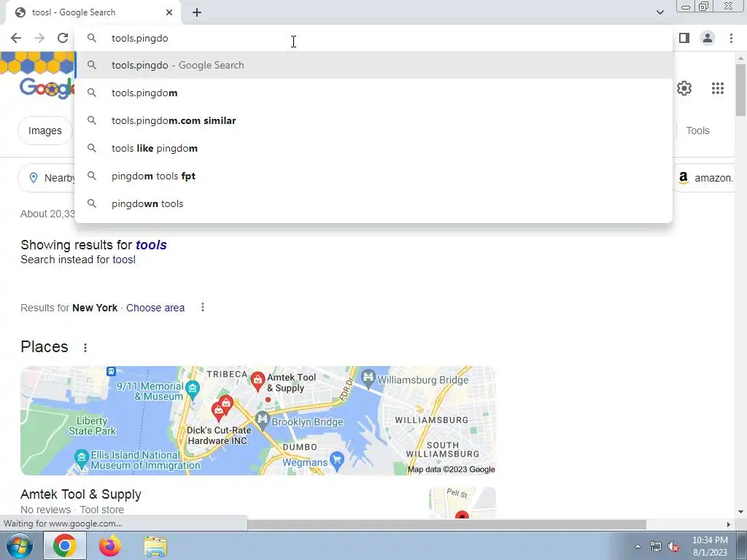747x560 pixels.
Task: Open a new tab with the plus button
Action: [x=197, y=12]
